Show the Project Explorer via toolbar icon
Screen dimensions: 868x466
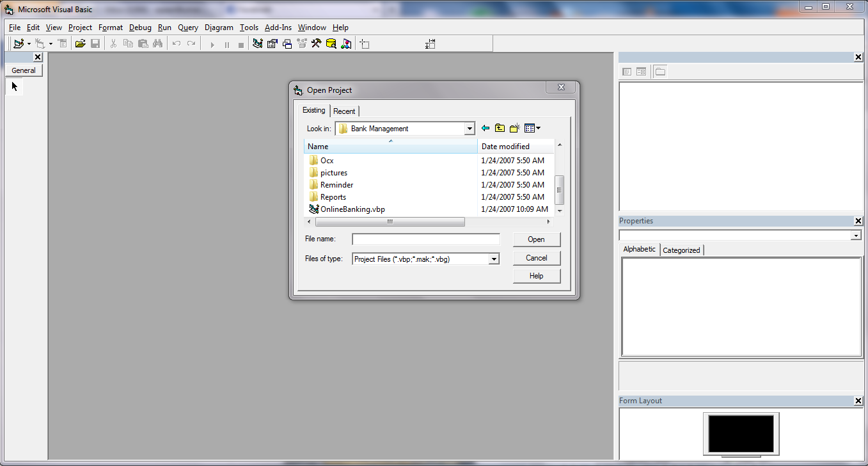pyautogui.click(x=258, y=44)
